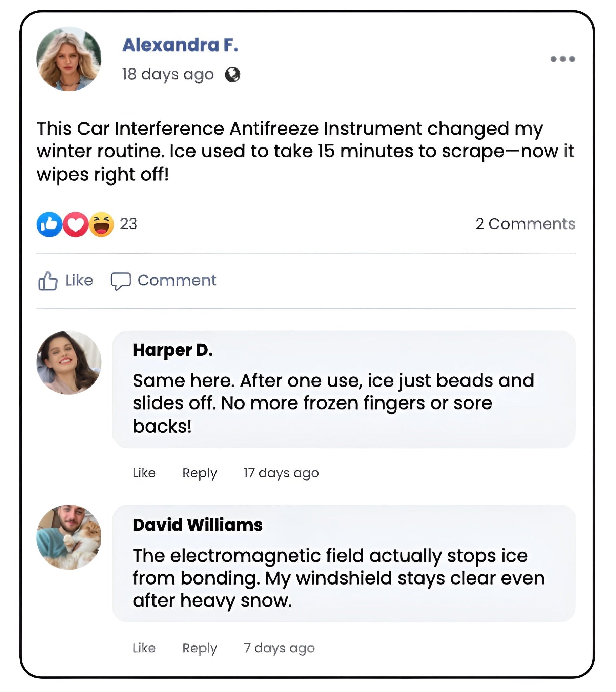Click the thumbs-up outline Like icon
The width and height of the screenshot is (616, 692).
[x=47, y=281]
